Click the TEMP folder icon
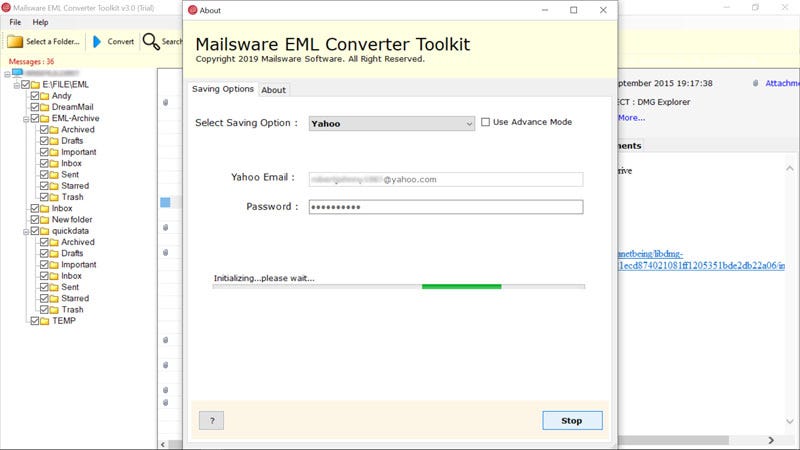The image size is (800, 450). click(45, 321)
